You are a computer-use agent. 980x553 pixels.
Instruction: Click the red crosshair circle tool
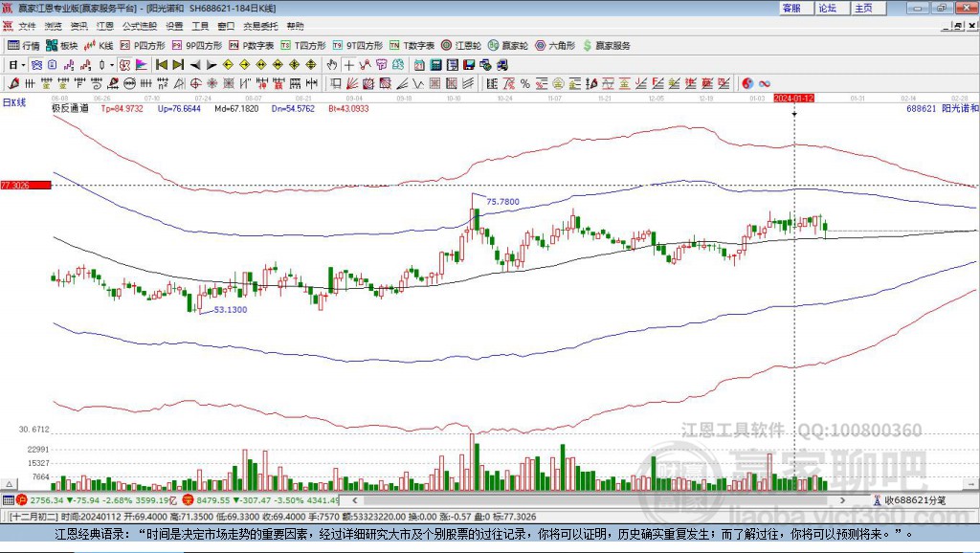pyautogui.click(x=195, y=84)
